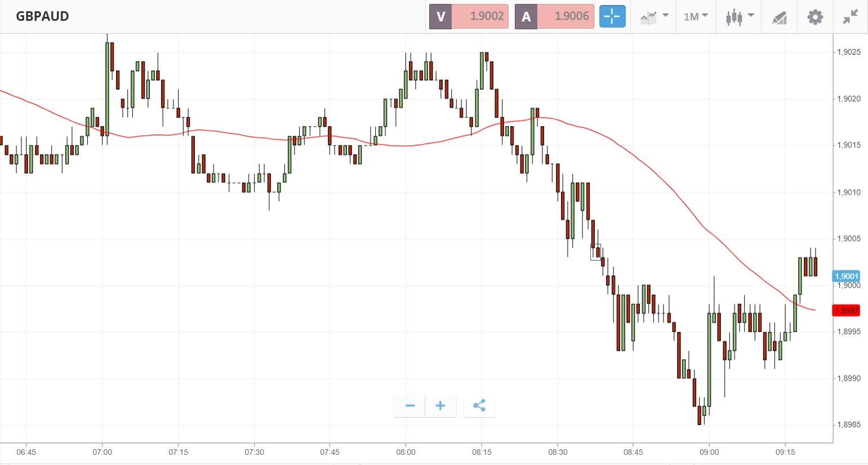Click the small square marker on the candle
Viewport: 868px width, 465px height.
pyautogui.click(x=595, y=252)
